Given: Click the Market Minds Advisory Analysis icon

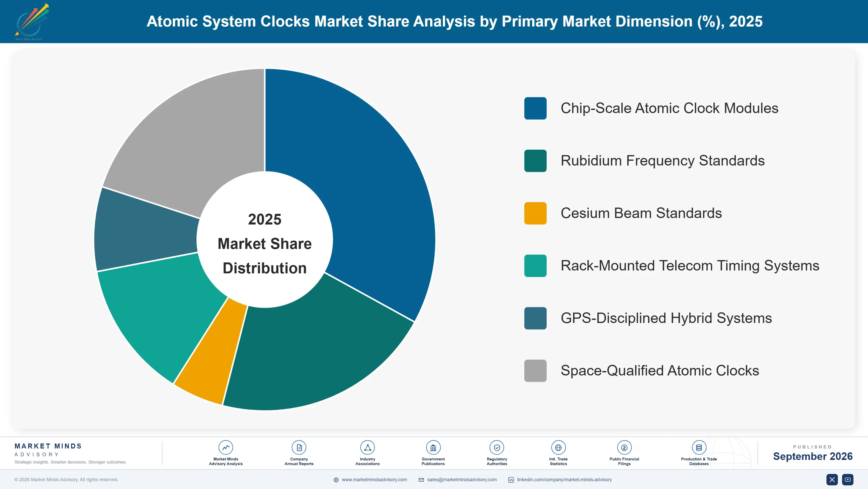Looking at the screenshot, I should tap(226, 447).
